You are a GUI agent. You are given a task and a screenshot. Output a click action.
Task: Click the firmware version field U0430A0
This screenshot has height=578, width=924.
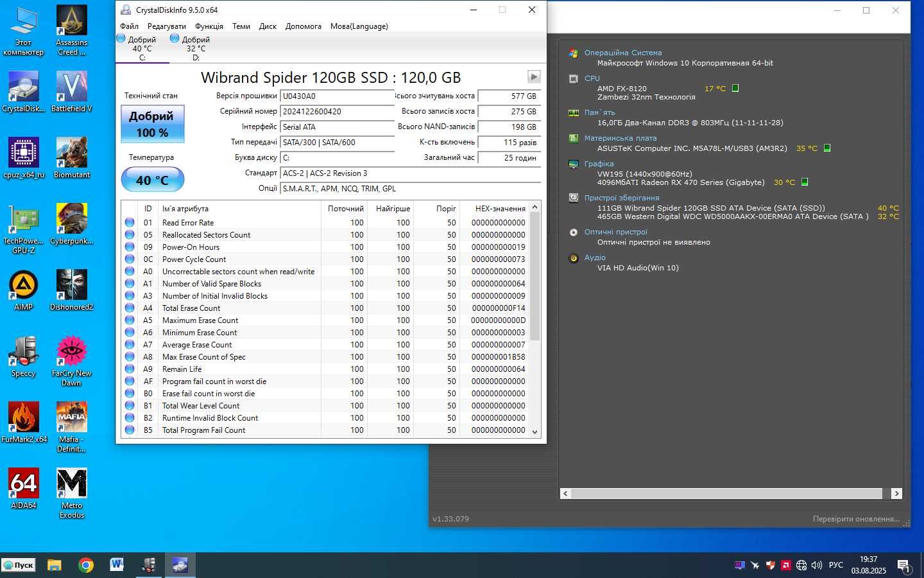tap(338, 96)
